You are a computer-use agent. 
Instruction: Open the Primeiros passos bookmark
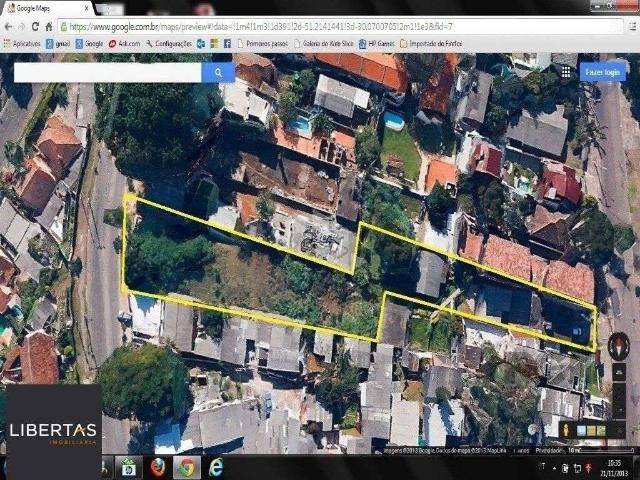click(262, 44)
